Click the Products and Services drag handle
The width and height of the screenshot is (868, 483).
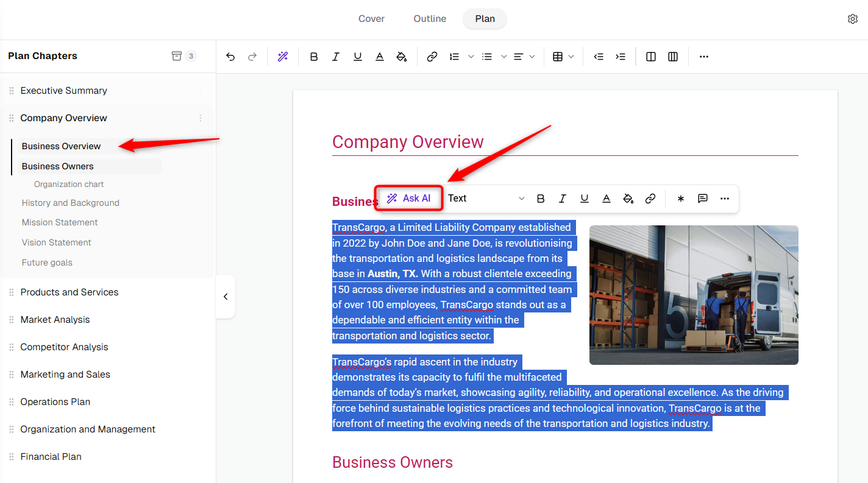point(12,292)
